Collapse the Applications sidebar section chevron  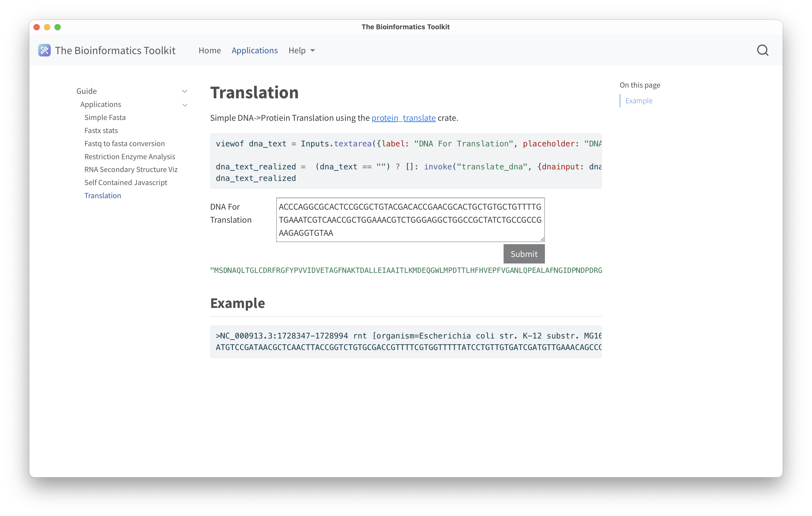[x=185, y=105]
